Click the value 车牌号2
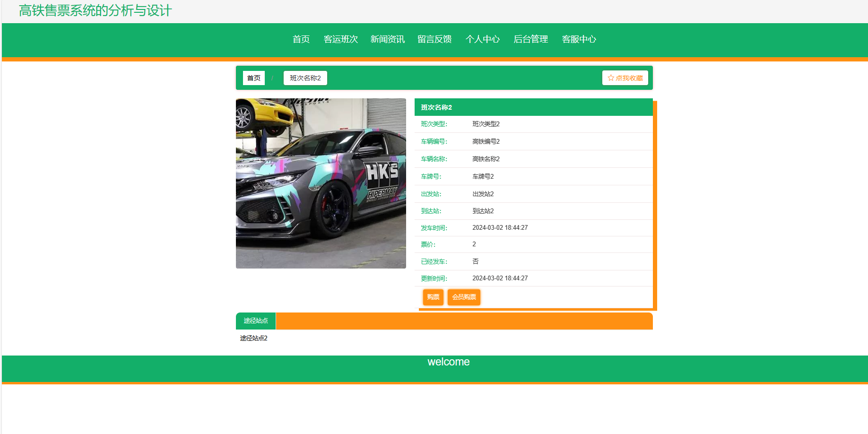The image size is (868, 434). point(483,176)
